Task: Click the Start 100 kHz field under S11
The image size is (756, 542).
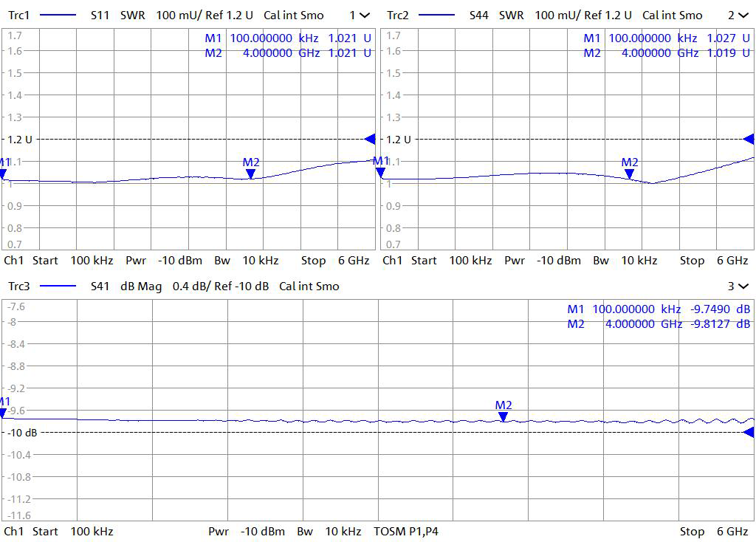Action: [x=72, y=261]
